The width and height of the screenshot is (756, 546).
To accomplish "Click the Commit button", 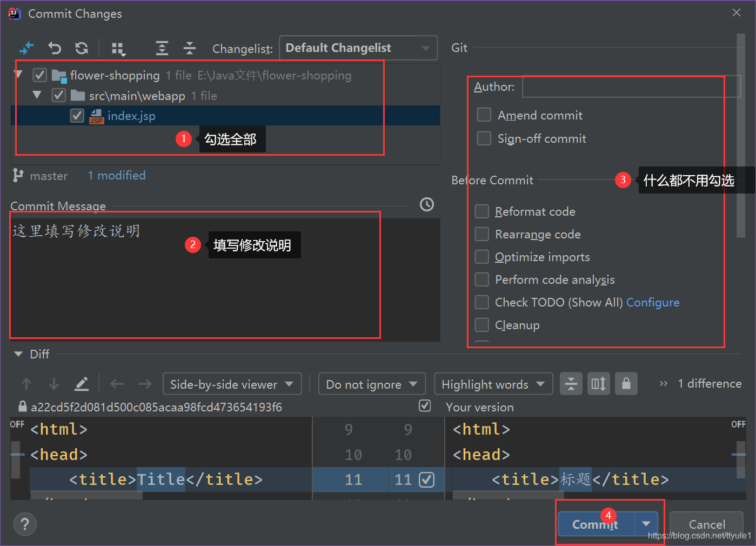I will [x=596, y=524].
